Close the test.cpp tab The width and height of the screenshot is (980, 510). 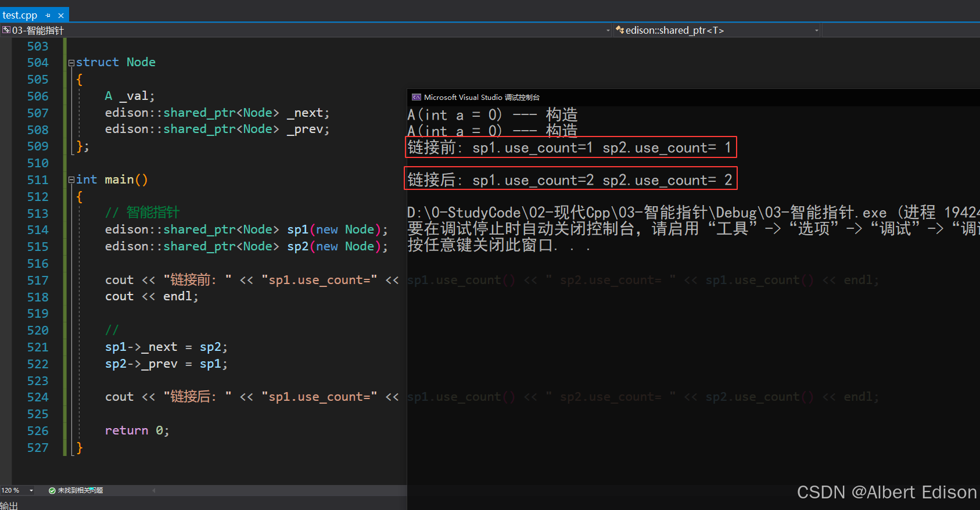pos(61,16)
